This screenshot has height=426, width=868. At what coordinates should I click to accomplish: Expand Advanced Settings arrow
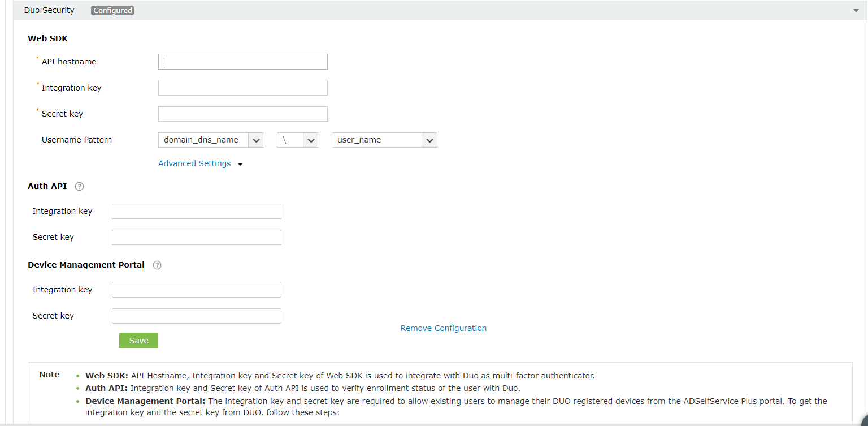[240, 164]
